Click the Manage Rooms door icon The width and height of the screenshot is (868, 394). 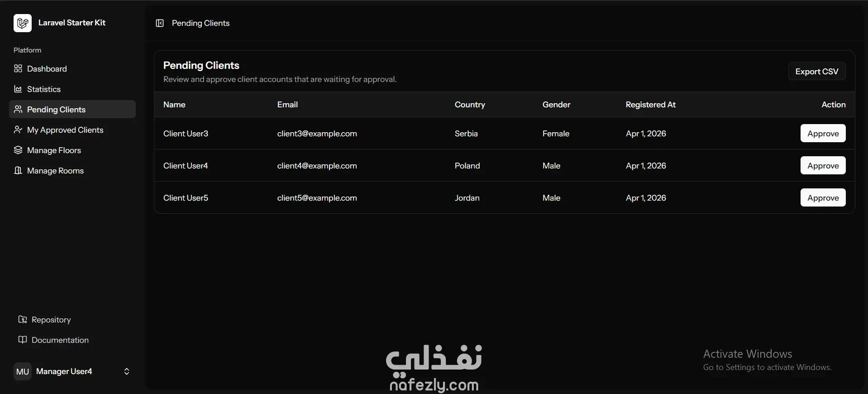point(18,170)
